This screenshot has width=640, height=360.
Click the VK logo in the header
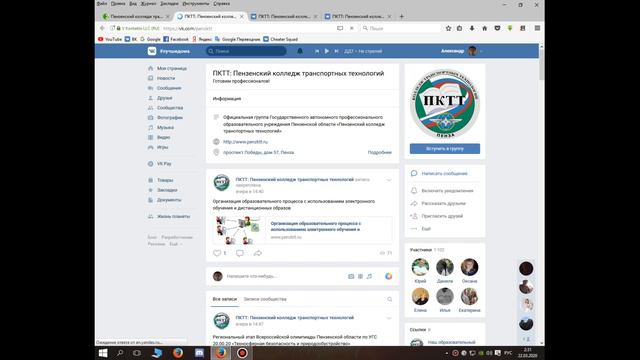(152, 51)
